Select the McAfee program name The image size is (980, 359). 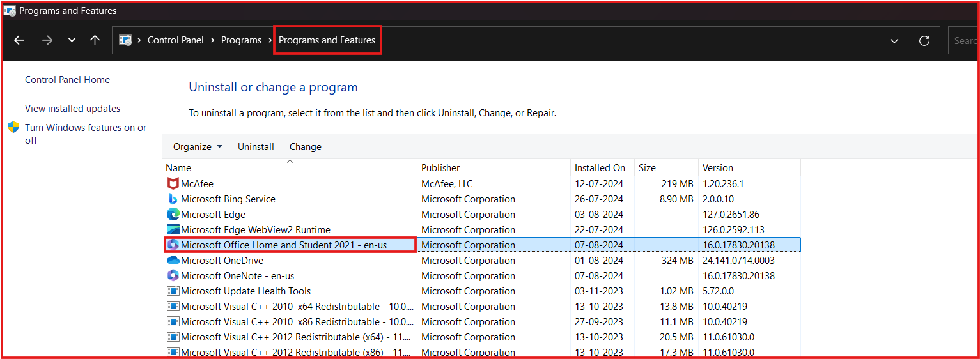[197, 184]
